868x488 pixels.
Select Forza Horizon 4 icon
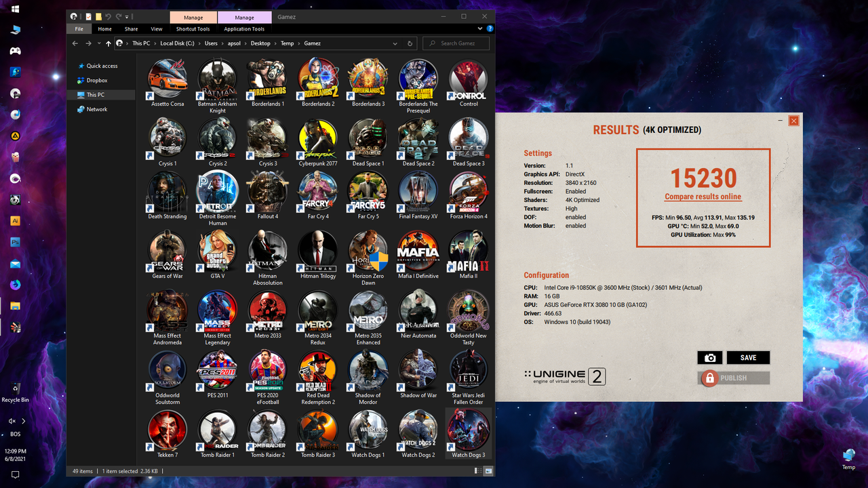469,195
